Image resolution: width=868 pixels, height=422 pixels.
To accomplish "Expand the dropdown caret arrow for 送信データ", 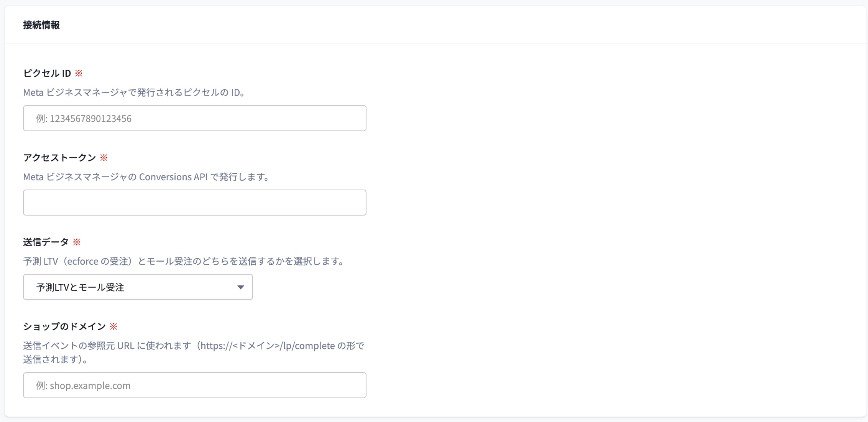I will coord(240,287).
